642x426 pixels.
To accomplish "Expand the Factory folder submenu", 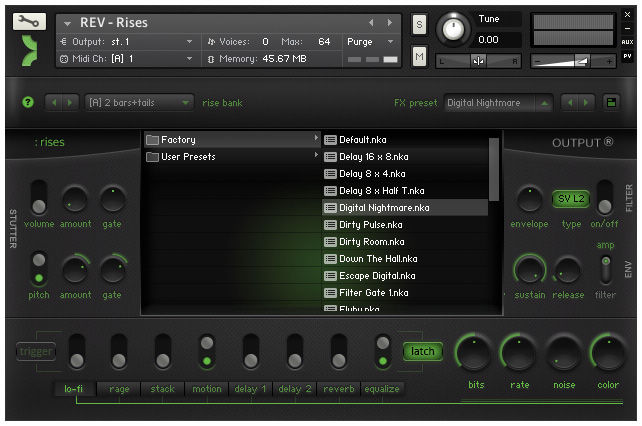I will [316, 138].
